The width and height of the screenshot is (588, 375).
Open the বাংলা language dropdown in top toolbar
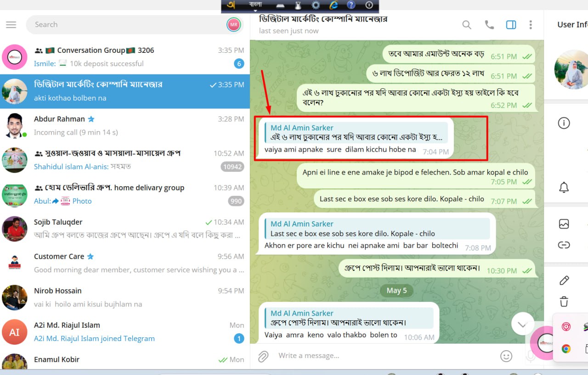tap(255, 6)
